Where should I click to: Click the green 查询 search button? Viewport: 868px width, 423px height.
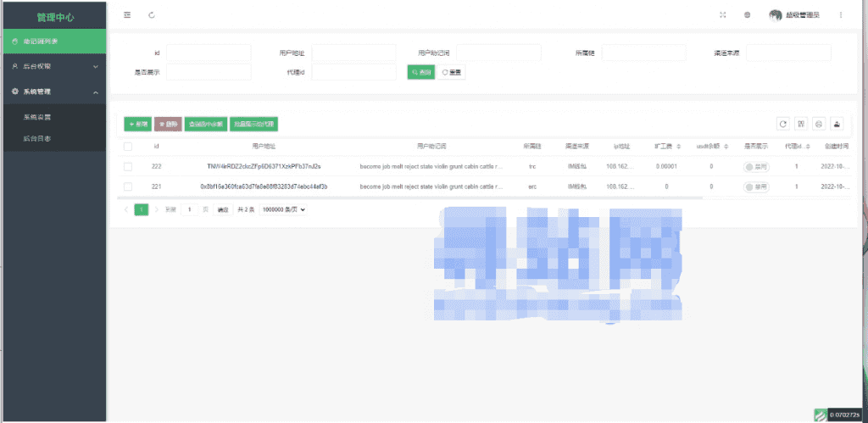pos(421,73)
